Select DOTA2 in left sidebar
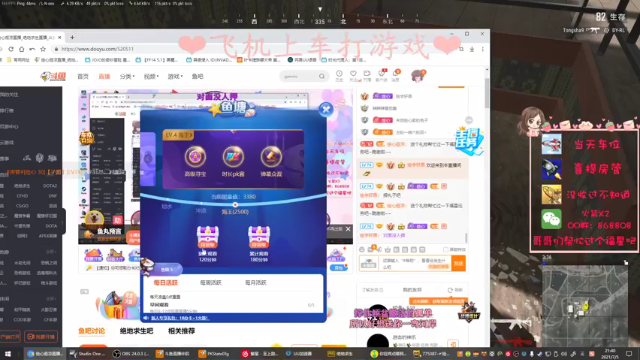This screenshot has width=640, height=360. tap(49, 186)
